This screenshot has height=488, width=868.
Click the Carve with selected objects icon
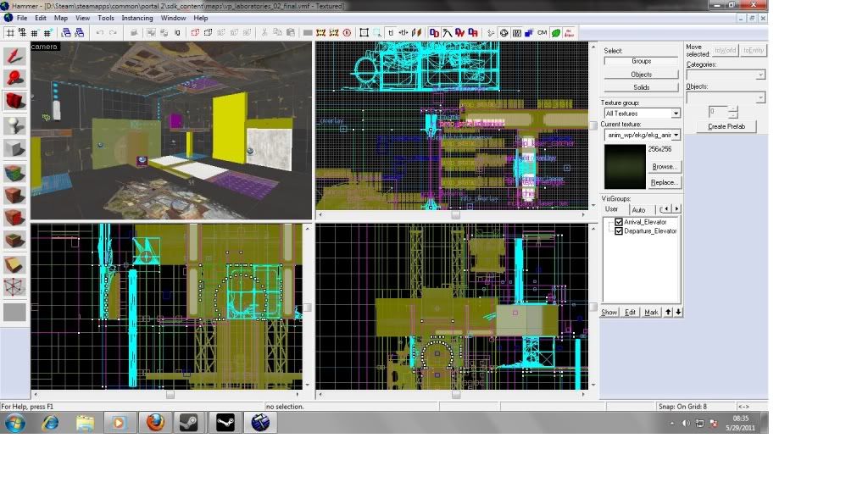(x=133, y=33)
